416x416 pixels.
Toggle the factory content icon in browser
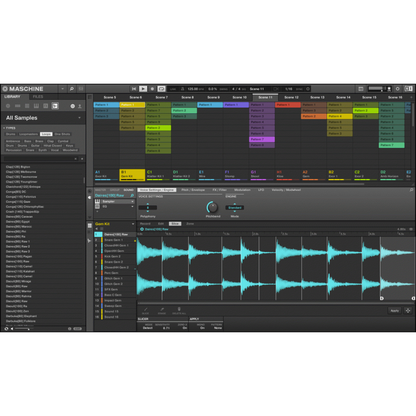pyautogui.click(x=72, y=106)
